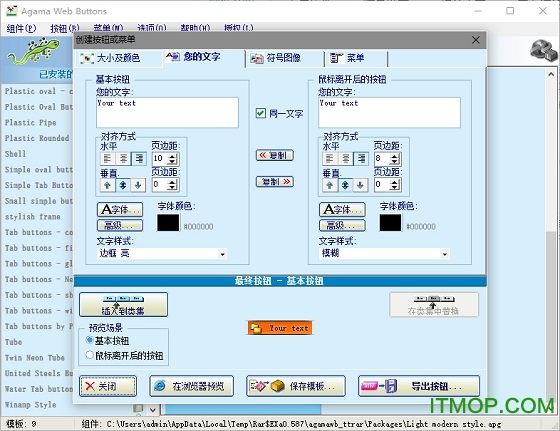Align basic button text to bottom
560x431 pixels.
click(x=138, y=185)
